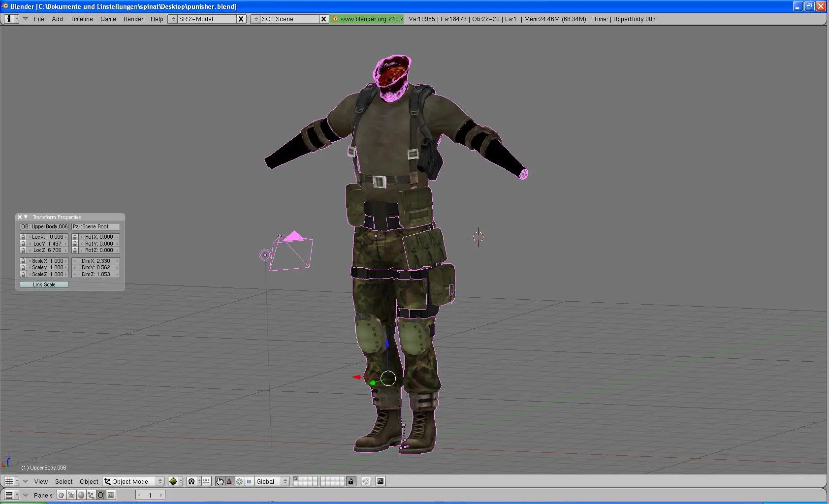The height and width of the screenshot is (504, 829).
Task: Open the info window type selector
Action: [11, 19]
